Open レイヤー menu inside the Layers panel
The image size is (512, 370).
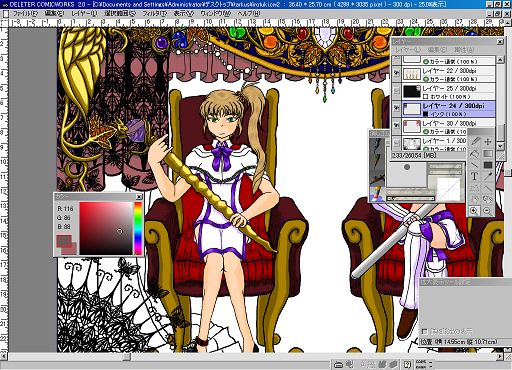coord(408,50)
